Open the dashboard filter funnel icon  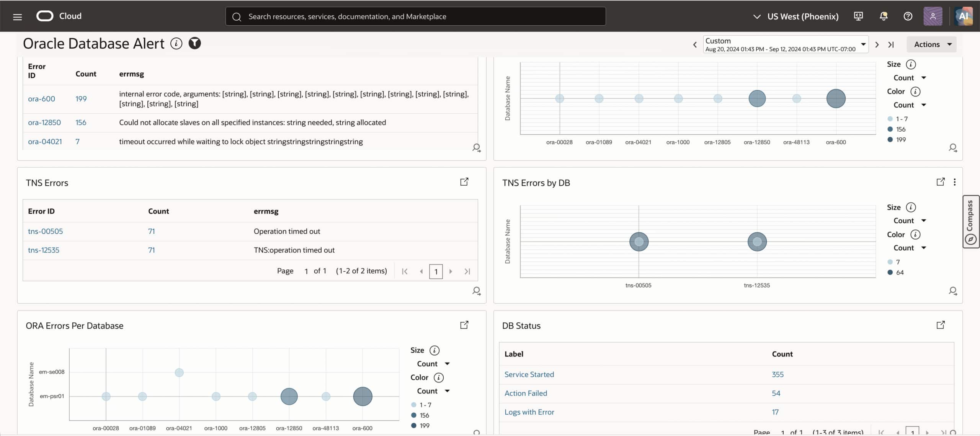[194, 43]
